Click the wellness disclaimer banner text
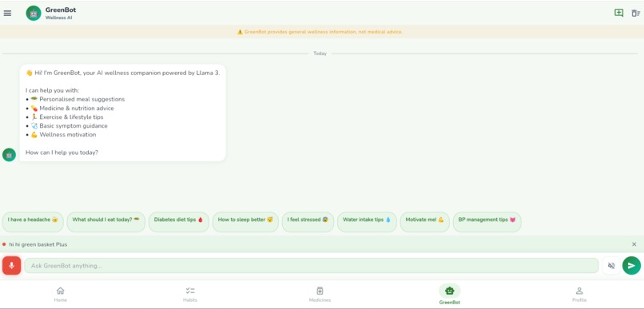Viewport: 644px width, 309px height. pos(320,32)
